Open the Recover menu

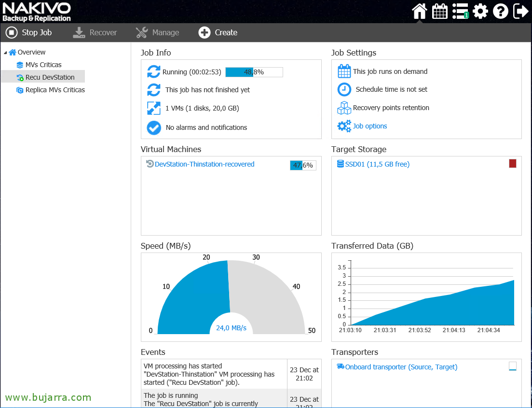(x=95, y=33)
